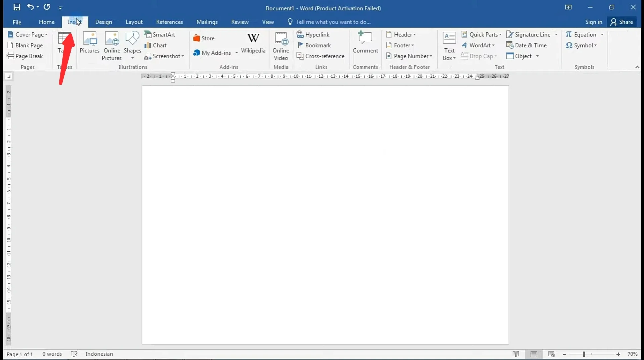Insert a Chart

click(155, 45)
